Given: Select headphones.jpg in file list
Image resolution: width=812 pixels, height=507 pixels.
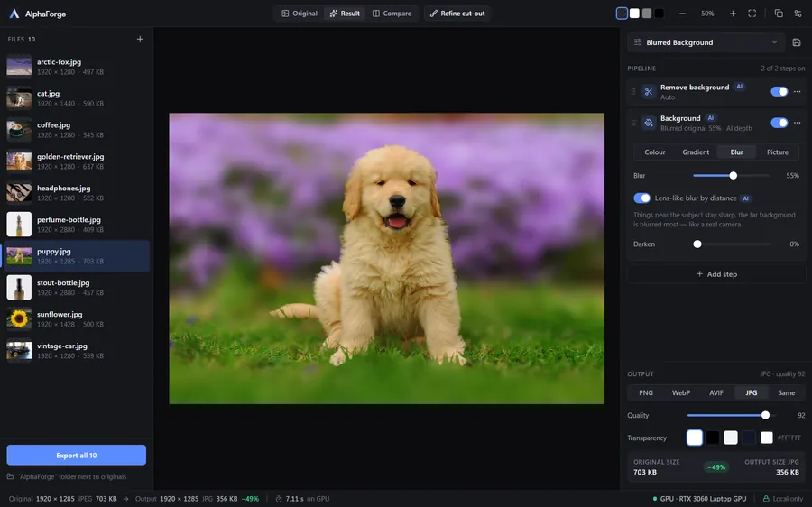Looking at the screenshot, I should tap(77, 193).
